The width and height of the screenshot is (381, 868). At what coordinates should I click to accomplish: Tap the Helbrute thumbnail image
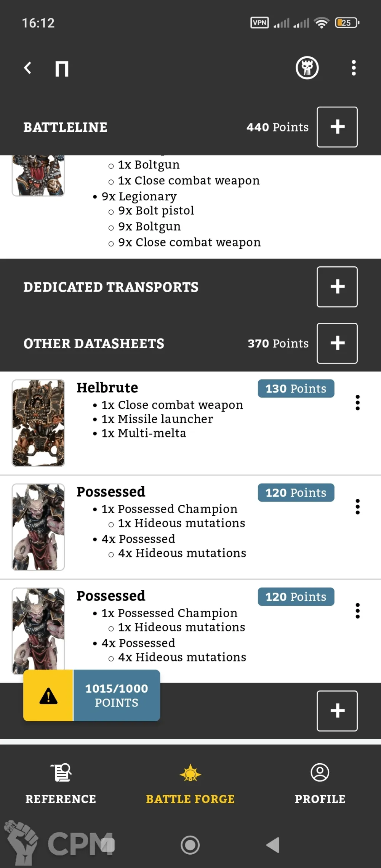[38, 423]
